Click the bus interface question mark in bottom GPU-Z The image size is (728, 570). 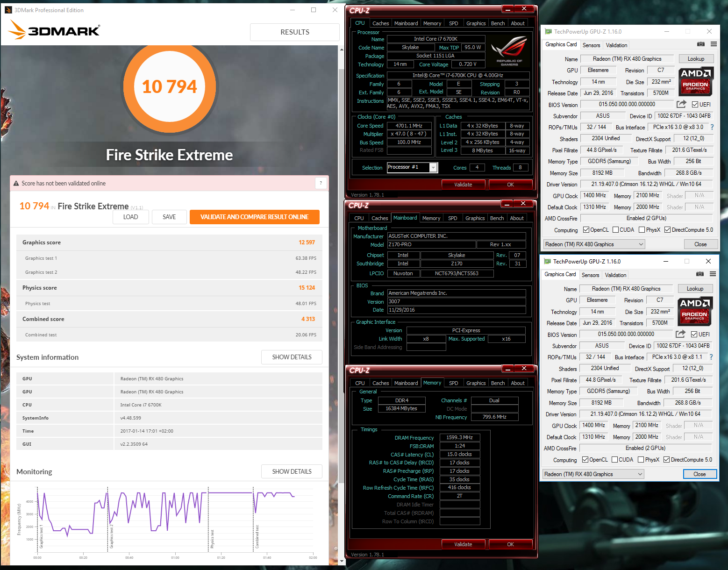click(711, 357)
